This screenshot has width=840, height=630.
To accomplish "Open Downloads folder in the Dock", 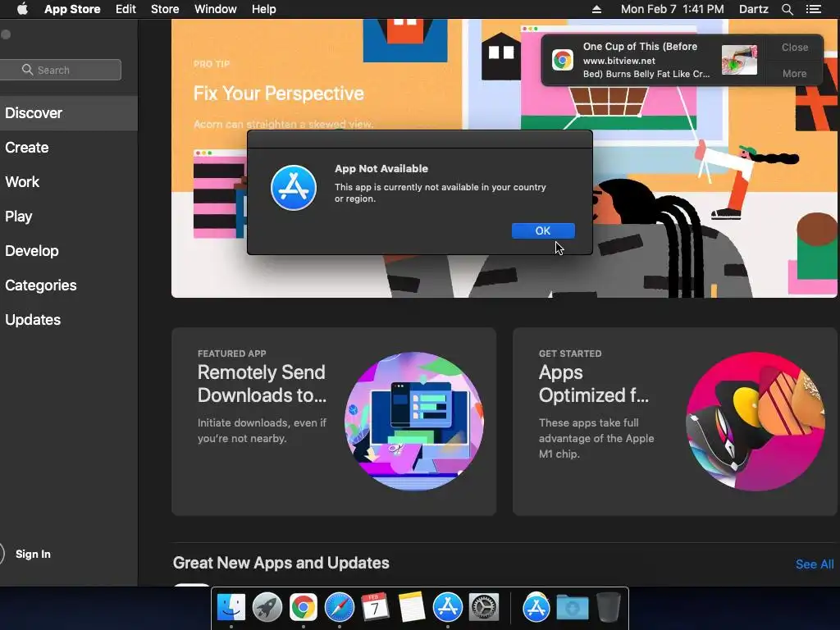I will (572, 608).
